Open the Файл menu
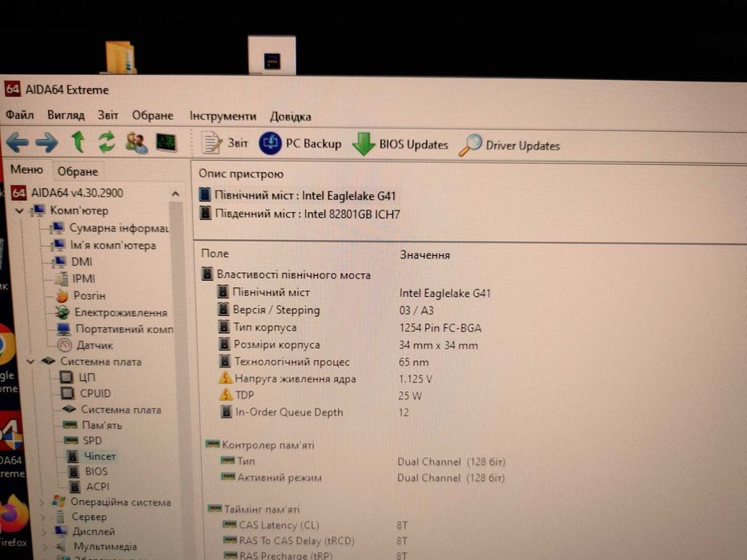 [19, 114]
